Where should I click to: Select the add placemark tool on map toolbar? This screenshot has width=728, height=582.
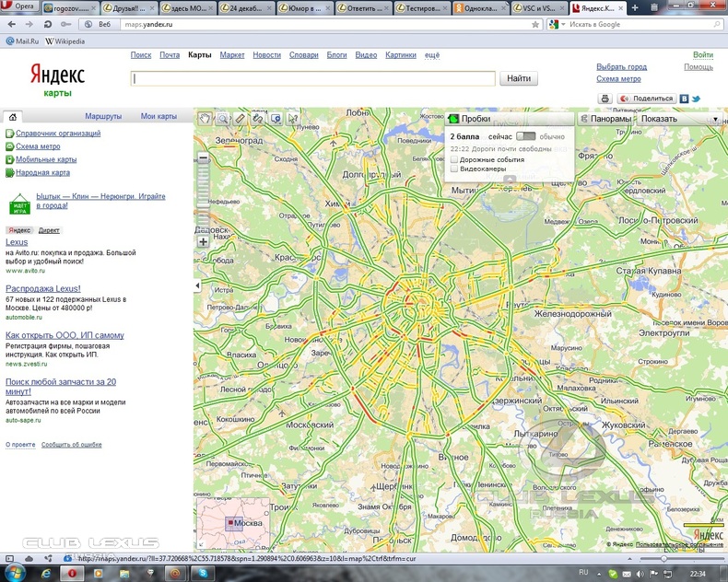click(x=276, y=119)
